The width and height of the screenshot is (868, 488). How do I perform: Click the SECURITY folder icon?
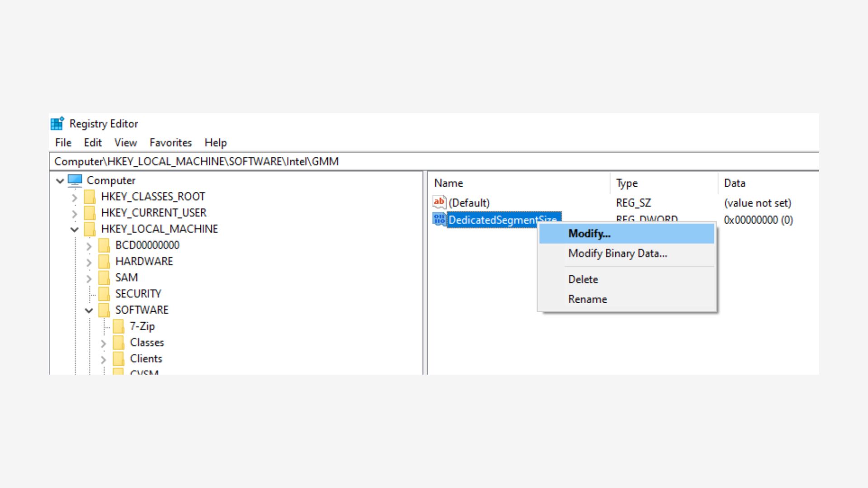click(104, 294)
